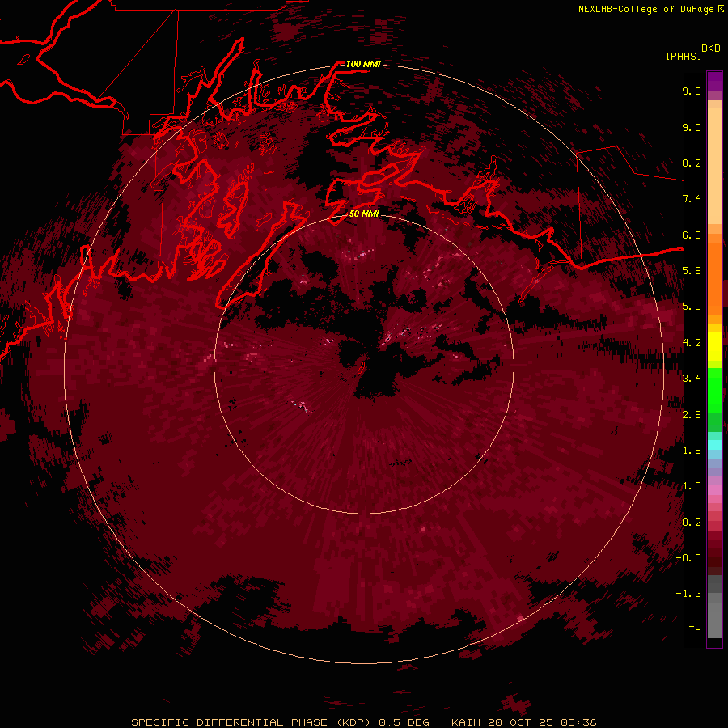Viewport: 728px width, 728px height.
Task: Click the yellow segment of the color bar
Action: [714, 346]
